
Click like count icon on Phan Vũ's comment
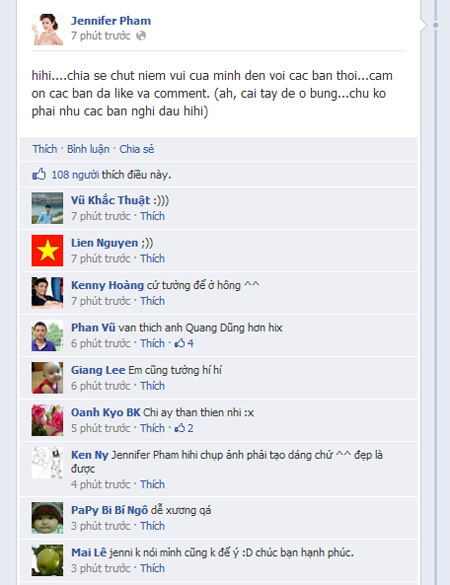click(x=180, y=343)
